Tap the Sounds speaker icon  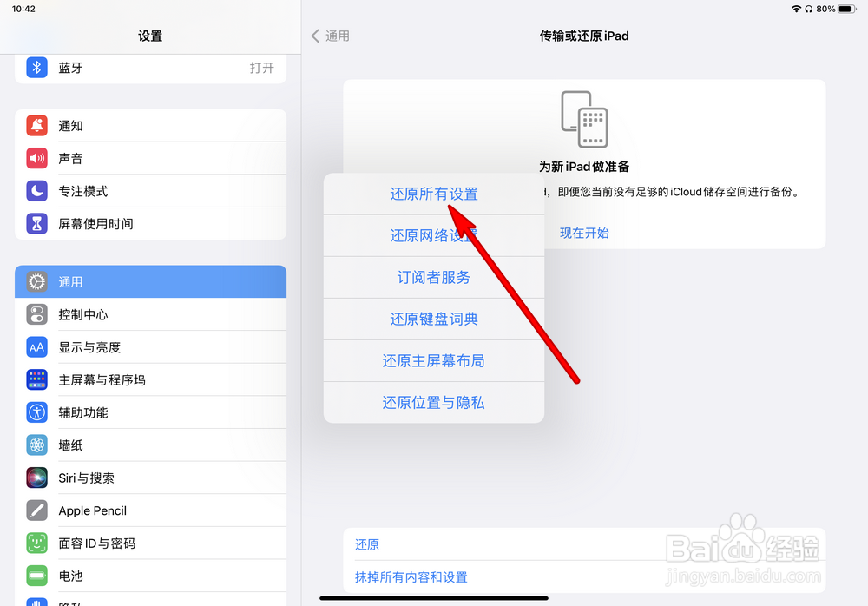click(36, 158)
